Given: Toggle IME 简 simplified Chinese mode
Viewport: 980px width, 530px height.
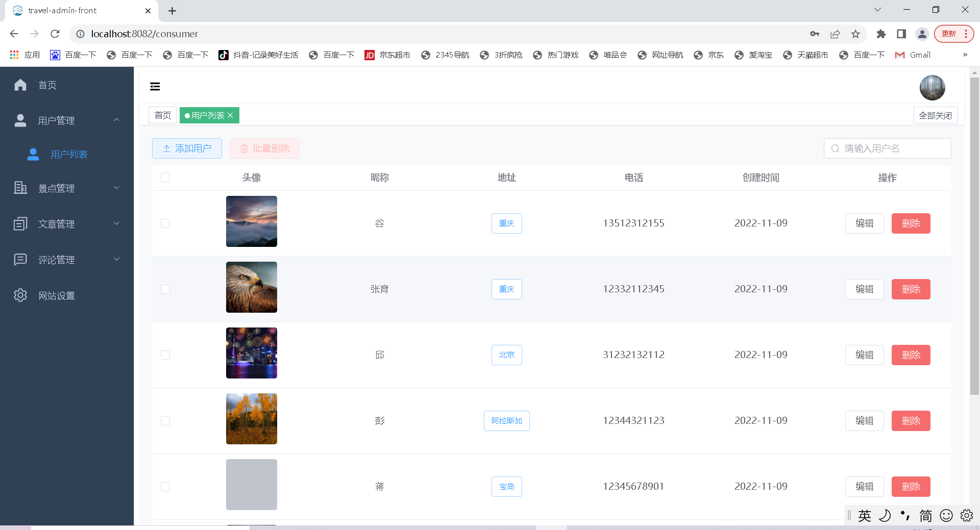Looking at the screenshot, I should click(x=926, y=516).
